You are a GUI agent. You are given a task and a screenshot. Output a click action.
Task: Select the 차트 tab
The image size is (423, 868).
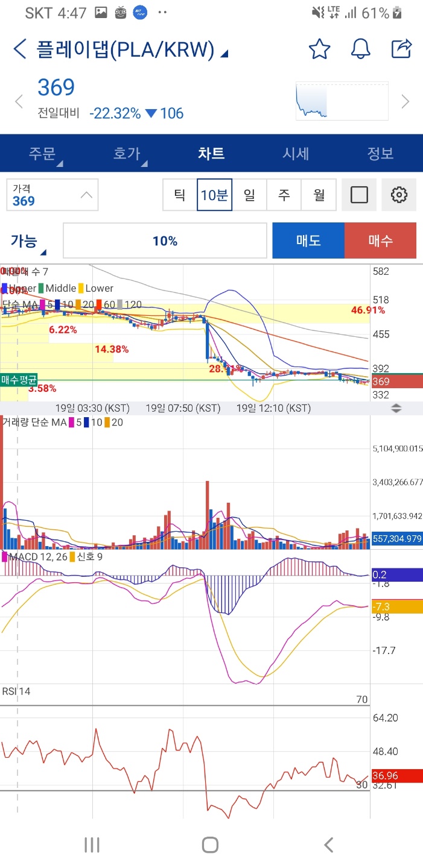click(x=211, y=153)
